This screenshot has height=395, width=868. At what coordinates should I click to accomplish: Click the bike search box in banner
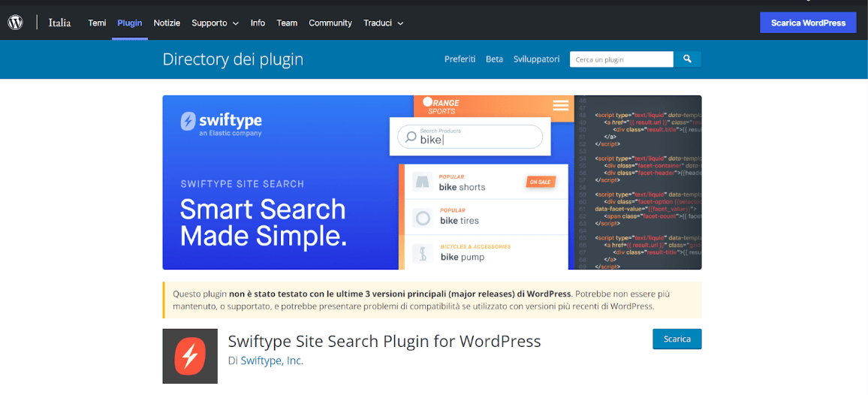click(x=470, y=137)
